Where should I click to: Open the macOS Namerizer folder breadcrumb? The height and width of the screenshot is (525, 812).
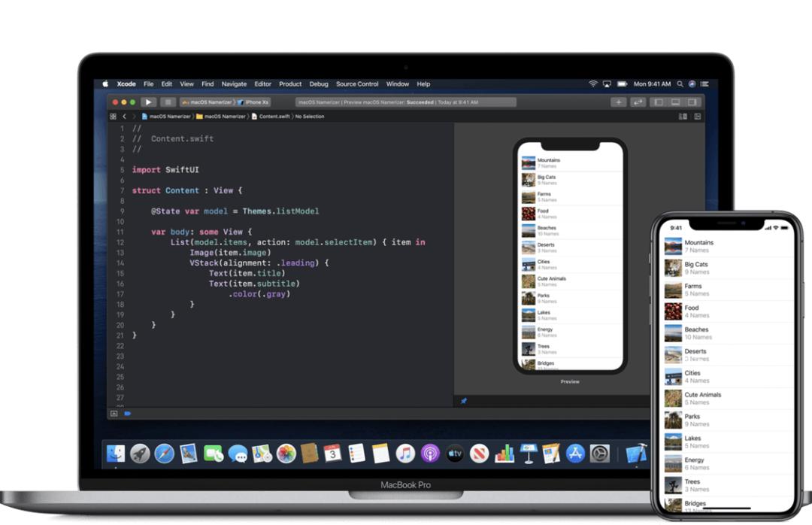click(221, 117)
